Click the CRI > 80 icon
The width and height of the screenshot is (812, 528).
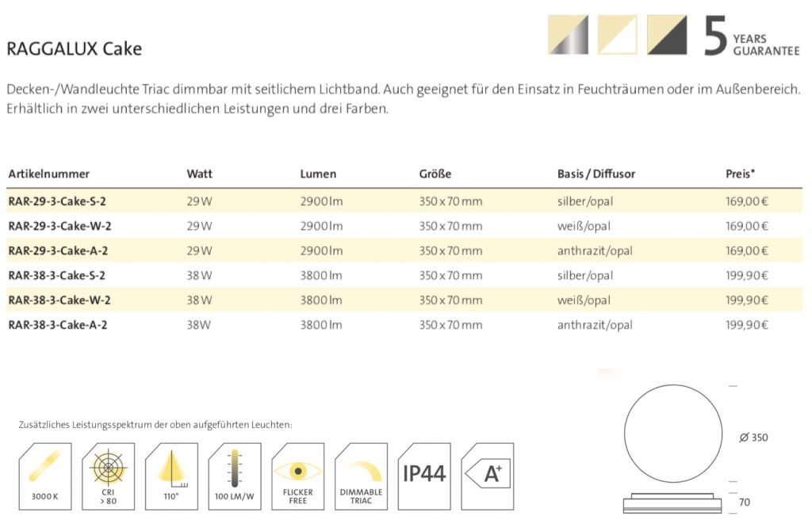[108, 476]
